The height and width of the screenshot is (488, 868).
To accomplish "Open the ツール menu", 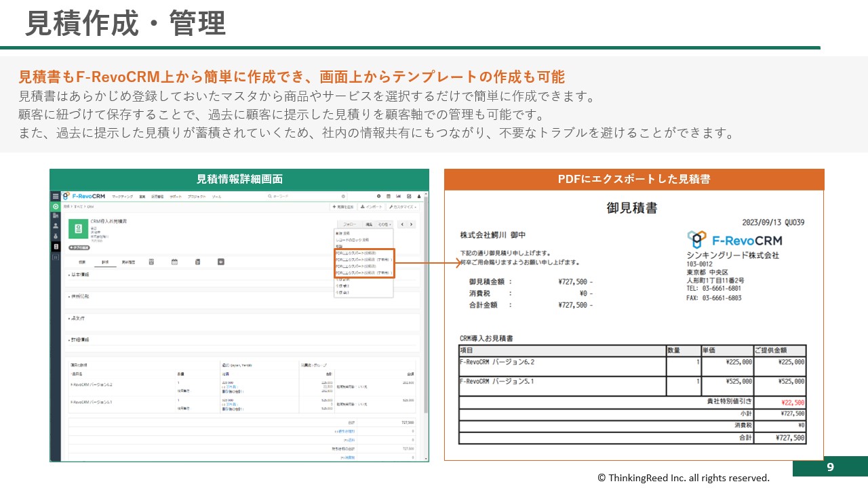I will pos(216,197).
